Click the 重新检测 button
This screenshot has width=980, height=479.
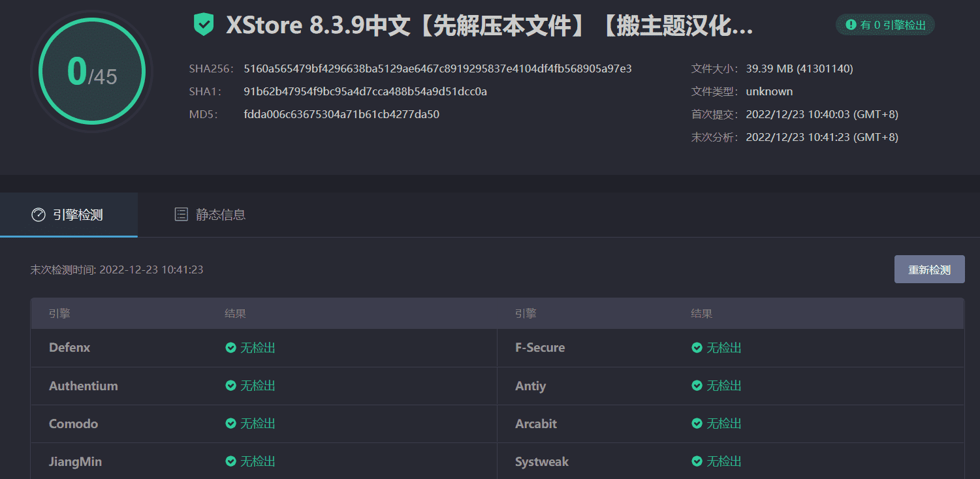[929, 270]
